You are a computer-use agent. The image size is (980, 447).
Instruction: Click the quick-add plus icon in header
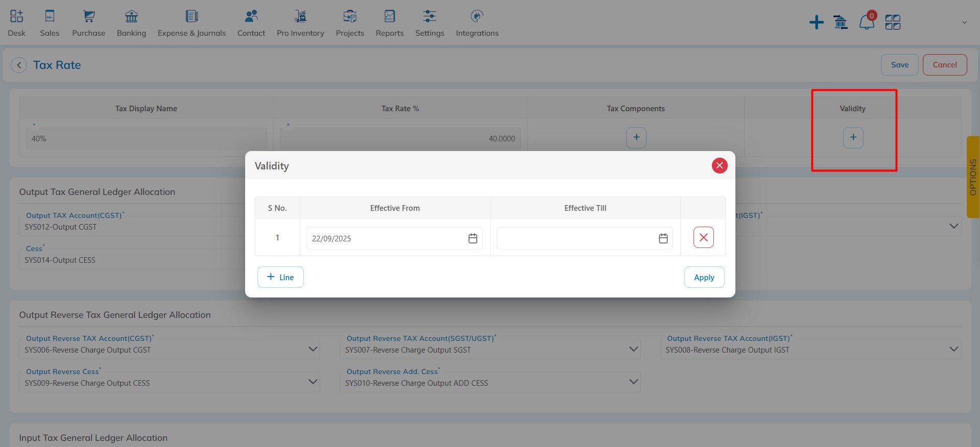point(816,22)
